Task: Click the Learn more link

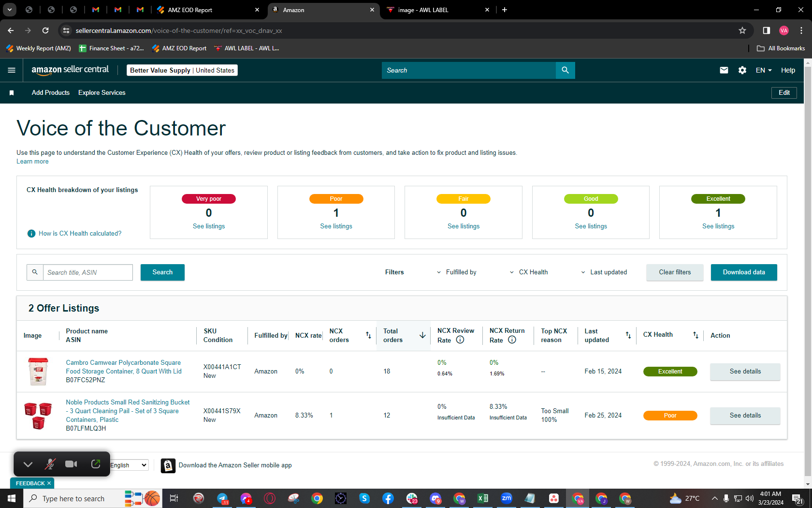Action: click(32, 162)
